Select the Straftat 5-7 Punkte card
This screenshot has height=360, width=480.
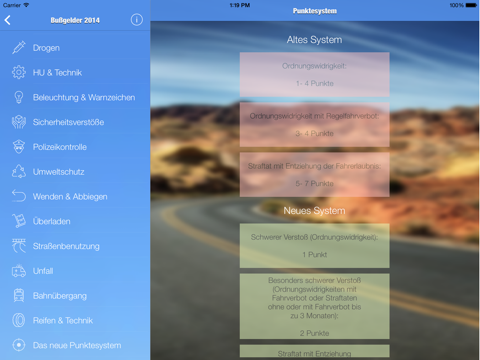pos(314,175)
